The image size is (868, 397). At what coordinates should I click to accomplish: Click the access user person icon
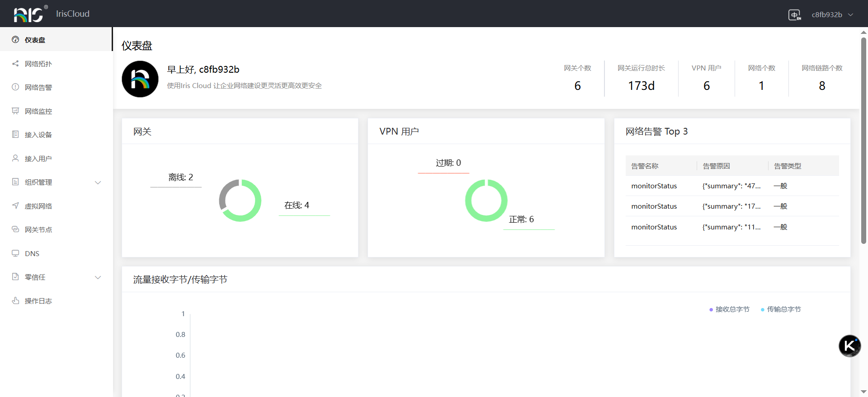tap(15, 159)
